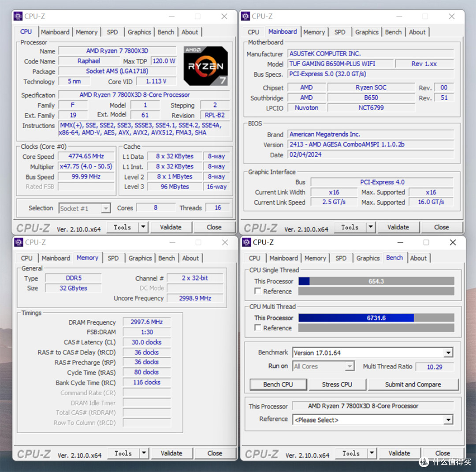Minimize the Bench CPU-Z window
This screenshot has width=476, height=472.
point(400,242)
